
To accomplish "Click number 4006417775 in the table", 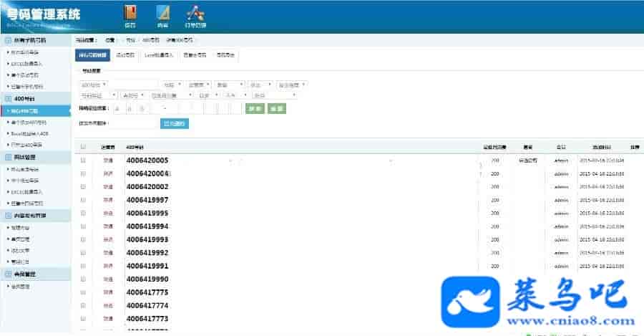I will coord(147,292).
